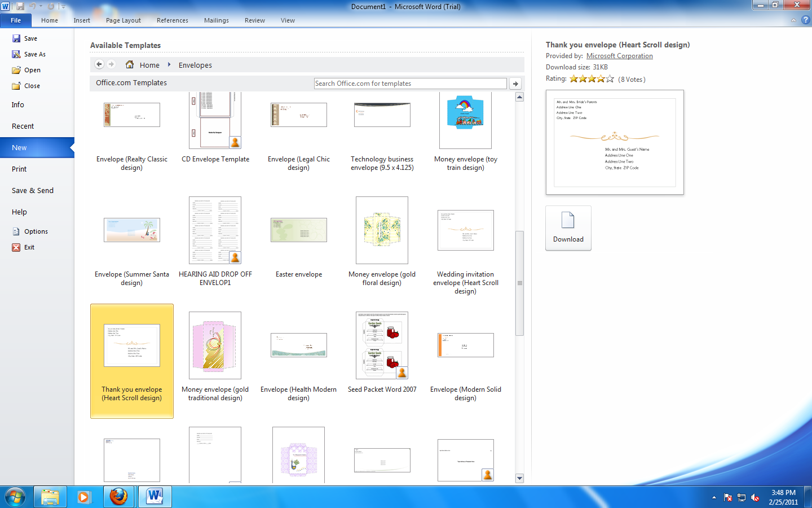Click Quick Access Save icon in title bar
812x508 pixels.
click(20, 6)
